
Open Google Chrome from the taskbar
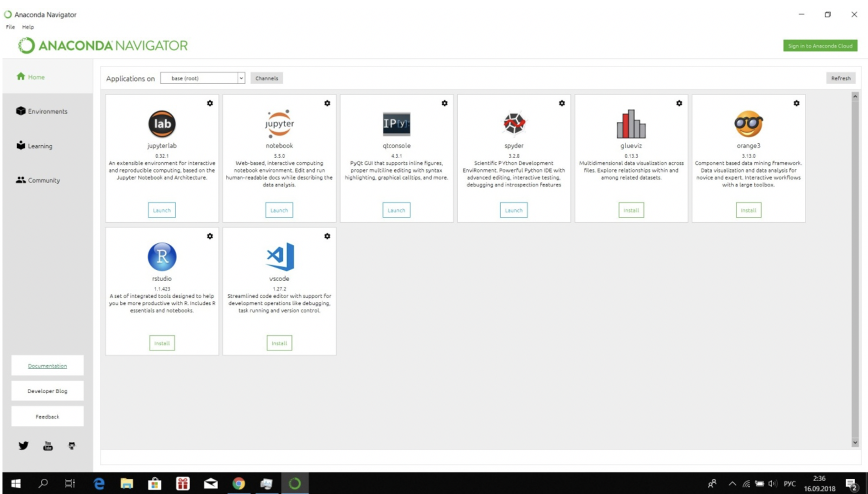[x=238, y=484]
